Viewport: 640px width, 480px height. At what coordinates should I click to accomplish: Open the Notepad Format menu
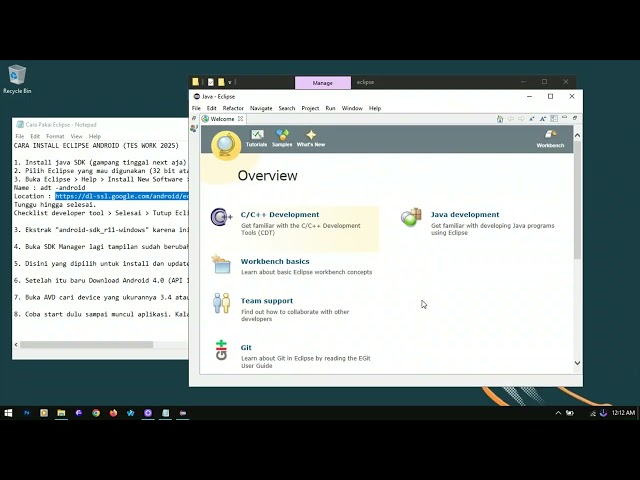point(55,136)
